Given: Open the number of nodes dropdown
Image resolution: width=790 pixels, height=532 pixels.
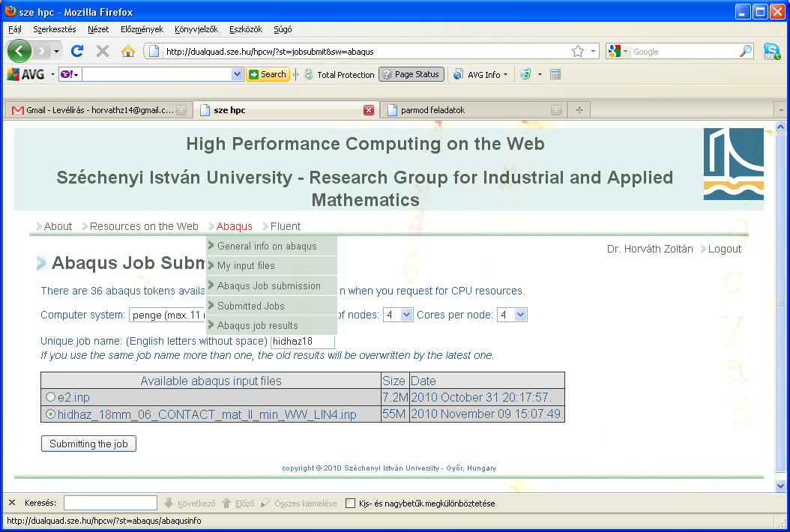Looking at the screenshot, I should 406,315.
